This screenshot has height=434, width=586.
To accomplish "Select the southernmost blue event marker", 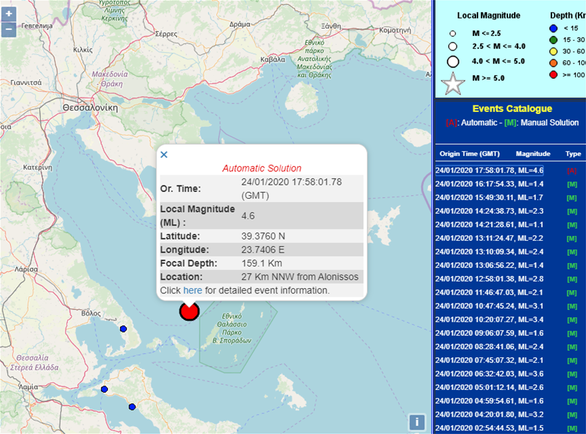I will pyautogui.click(x=132, y=407).
